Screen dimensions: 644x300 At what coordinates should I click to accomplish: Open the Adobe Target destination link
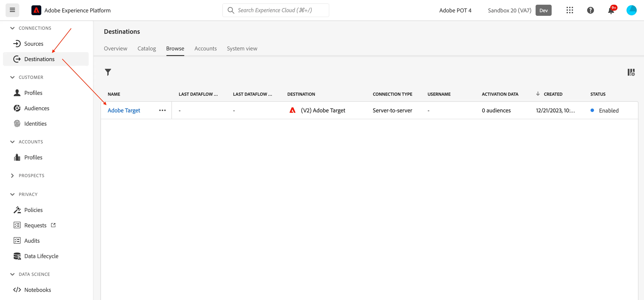pyautogui.click(x=124, y=110)
